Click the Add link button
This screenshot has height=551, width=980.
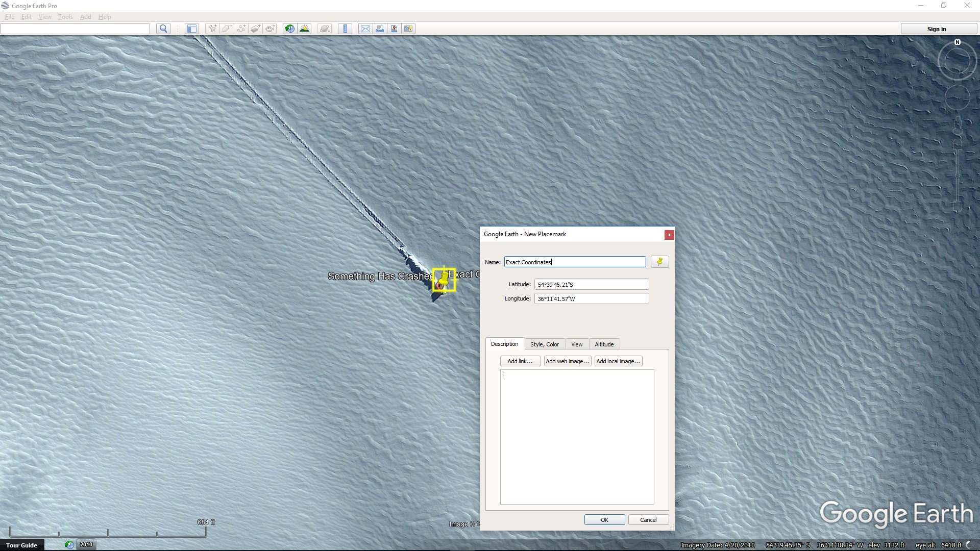pyautogui.click(x=520, y=361)
